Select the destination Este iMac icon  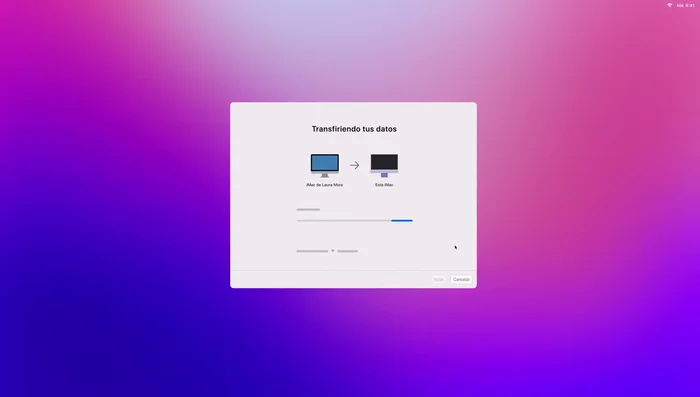click(x=384, y=166)
